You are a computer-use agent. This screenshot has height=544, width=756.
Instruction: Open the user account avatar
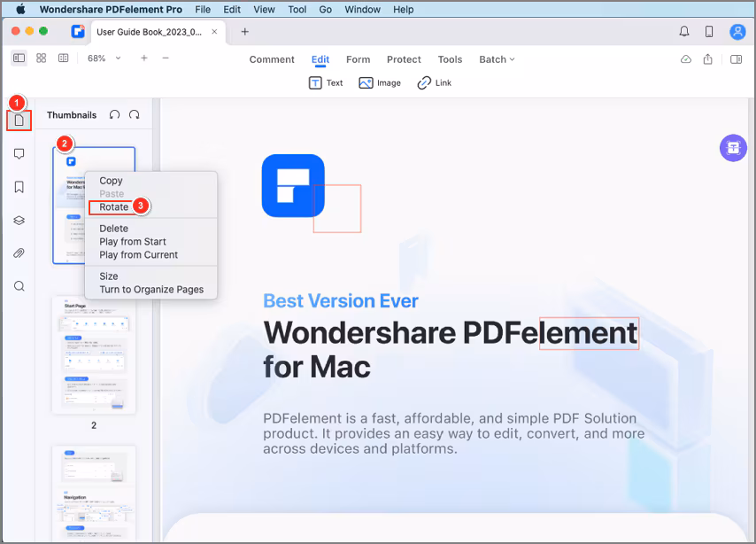click(737, 31)
